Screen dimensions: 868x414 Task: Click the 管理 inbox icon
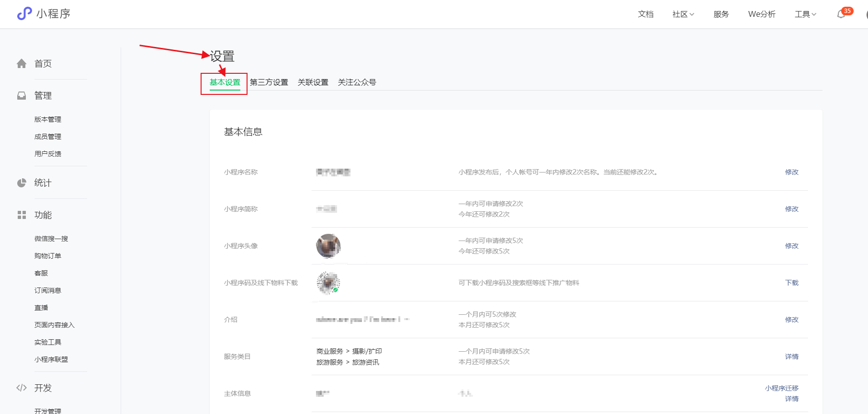[x=22, y=96]
